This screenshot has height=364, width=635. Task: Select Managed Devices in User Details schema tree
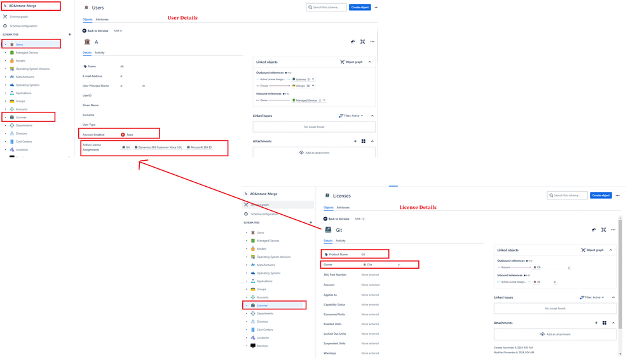click(27, 53)
